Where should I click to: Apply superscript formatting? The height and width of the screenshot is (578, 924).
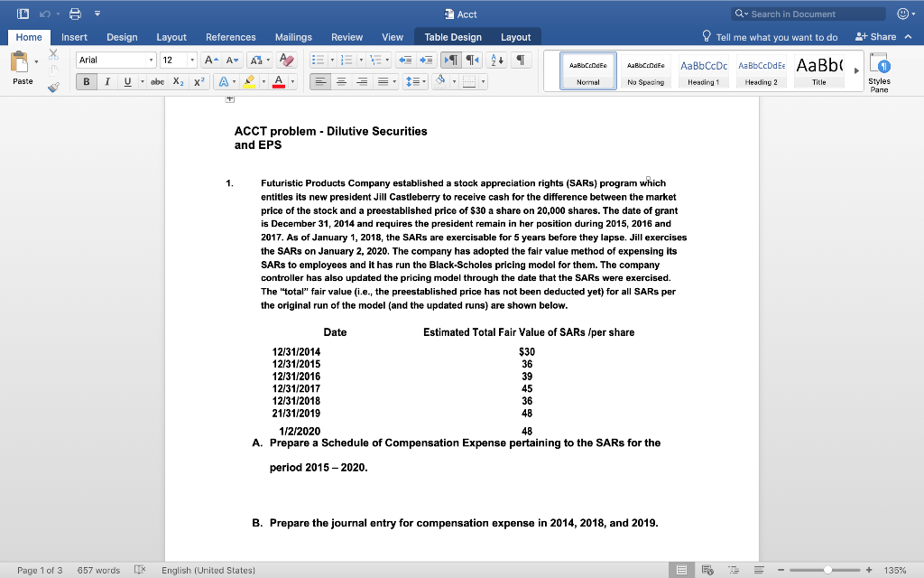click(x=199, y=81)
